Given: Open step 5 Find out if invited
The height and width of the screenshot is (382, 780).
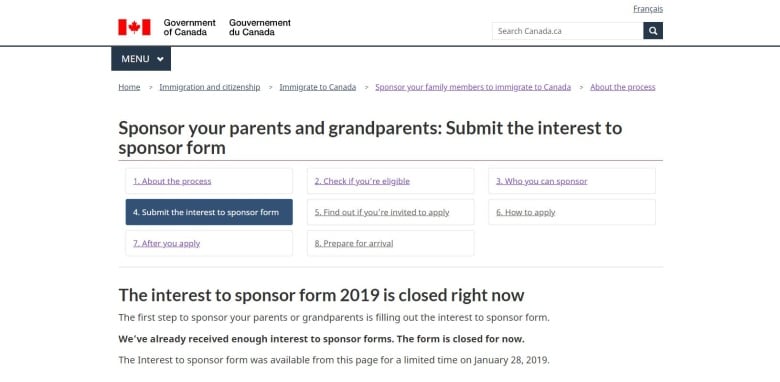Looking at the screenshot, I should point(390,212).
